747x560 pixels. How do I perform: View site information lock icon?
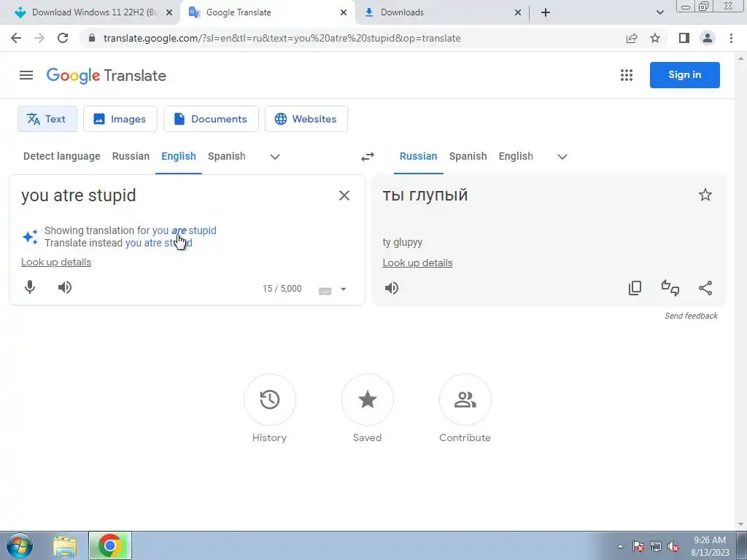click(92, 38)
